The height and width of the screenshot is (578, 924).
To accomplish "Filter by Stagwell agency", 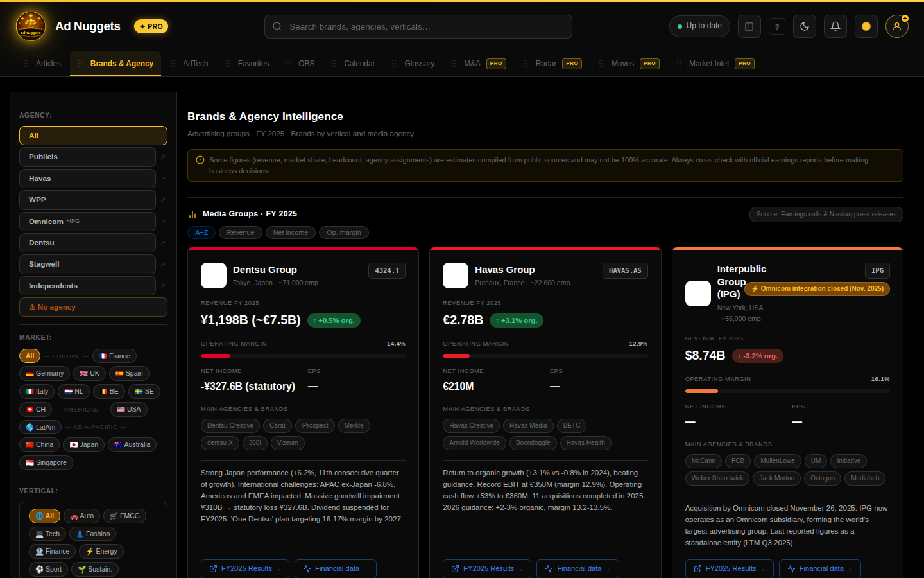I will click(x=87, y=264).
